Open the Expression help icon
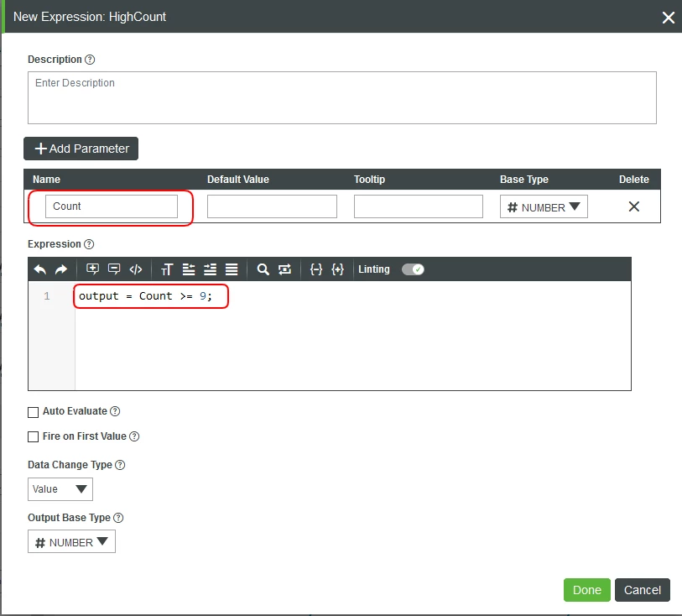This screenshot has height=616, width=682. (x=89, y=244)
